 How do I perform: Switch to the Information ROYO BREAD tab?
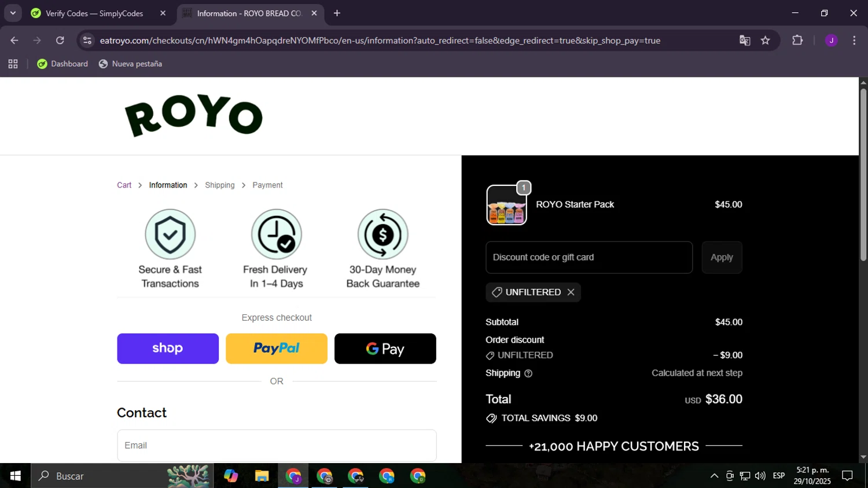[249, 13]
